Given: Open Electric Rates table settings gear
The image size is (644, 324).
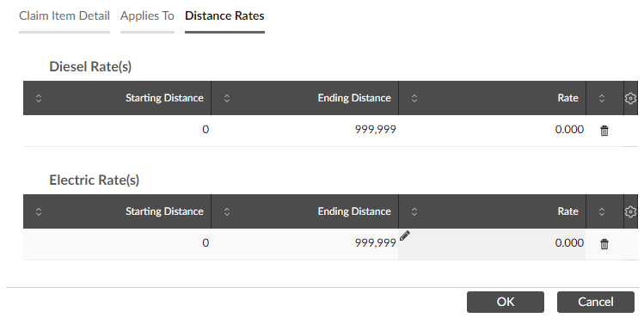Looking at the screenshot, I should point(630,211).
